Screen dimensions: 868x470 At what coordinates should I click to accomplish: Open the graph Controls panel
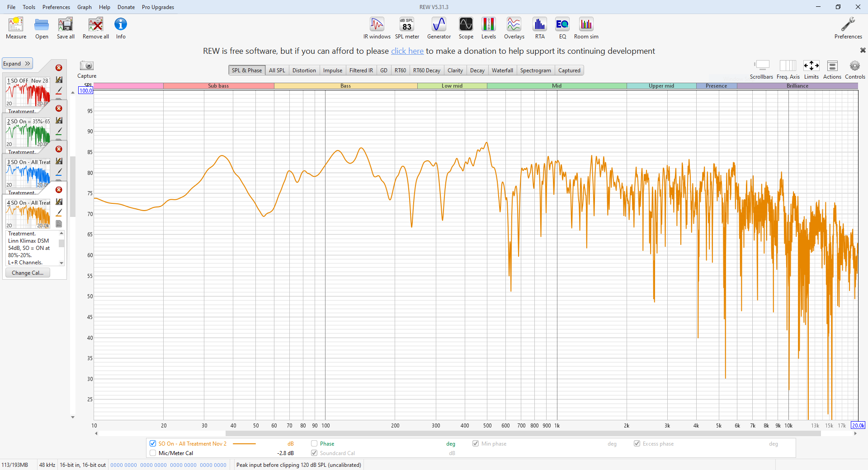(x=854, y=69)
